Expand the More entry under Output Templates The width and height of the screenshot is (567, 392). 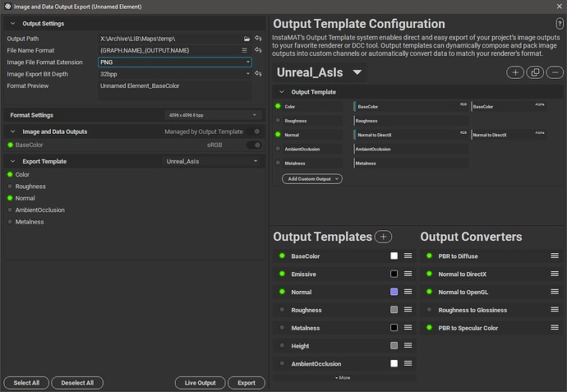pos(343,377)
